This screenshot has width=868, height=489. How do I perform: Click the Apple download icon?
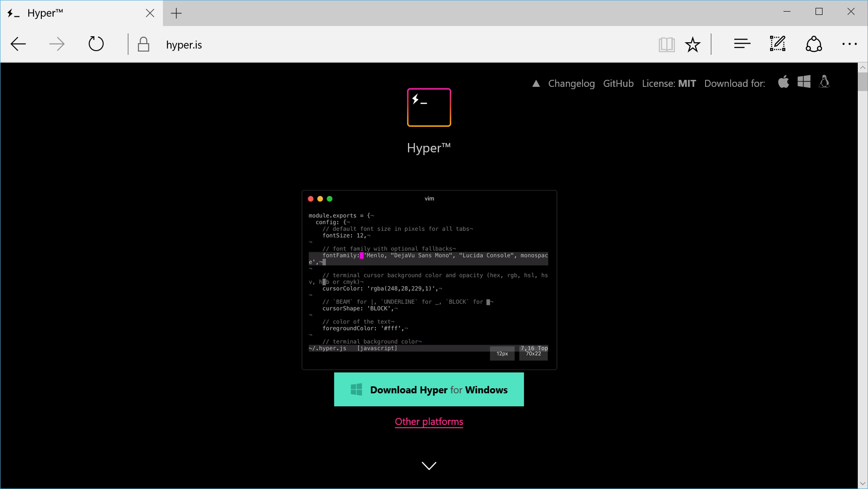click(784, 82)
